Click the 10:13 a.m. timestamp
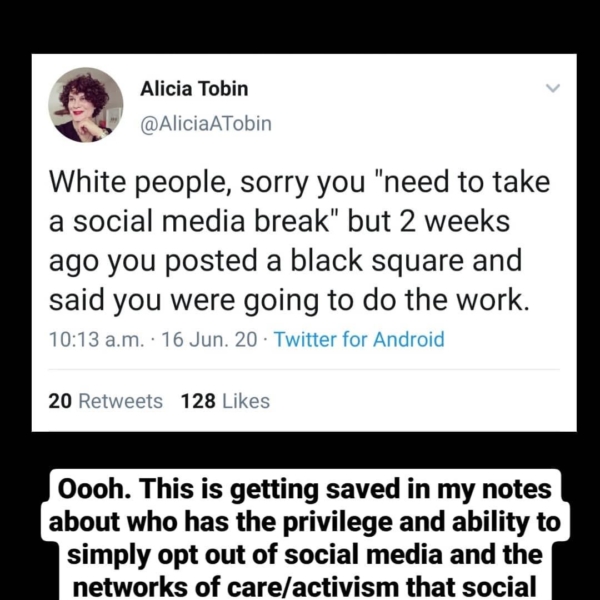This screenshot has height=600, width=600. click(84, 339)
